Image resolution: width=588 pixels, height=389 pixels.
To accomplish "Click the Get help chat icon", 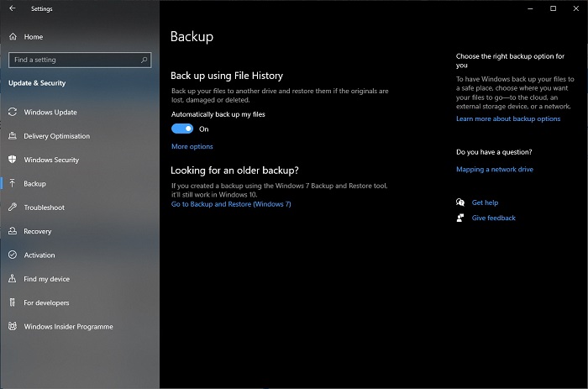I will point(460,202).
